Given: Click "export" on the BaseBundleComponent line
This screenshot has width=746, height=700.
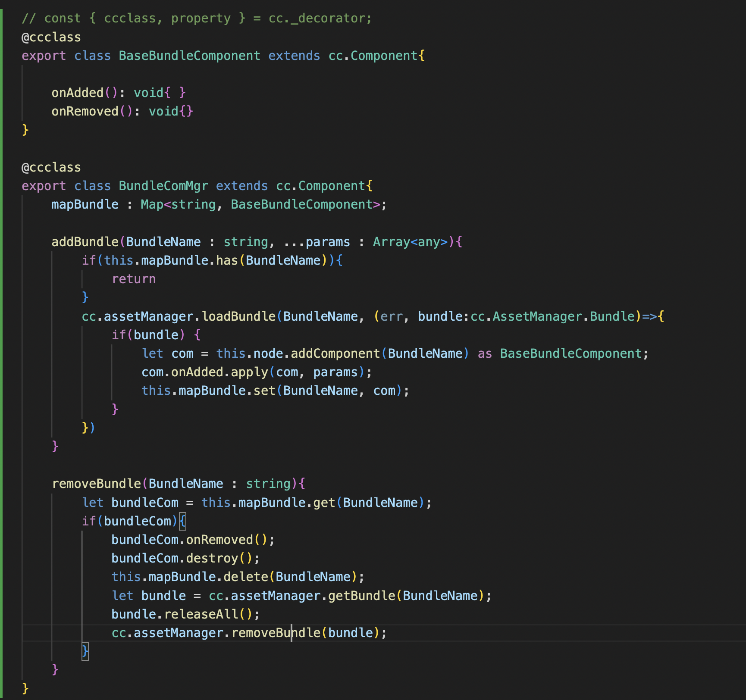Looking at the screenshot, I should (44, 56).
